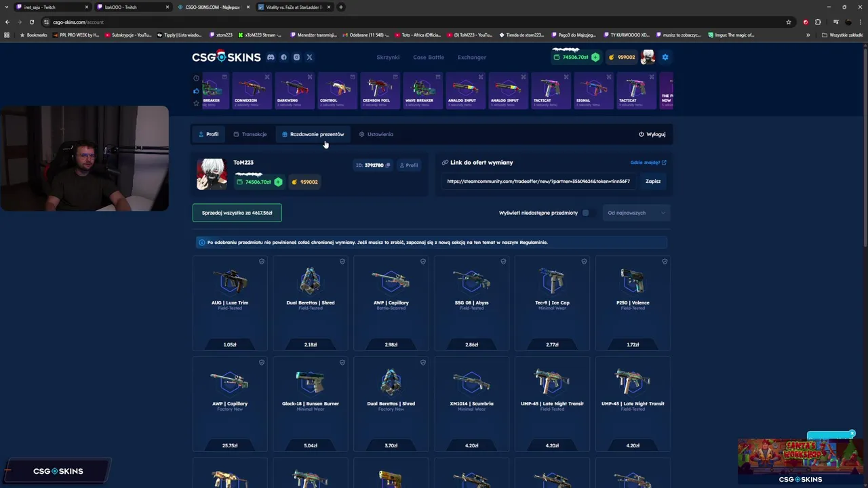Open the browser extensions puzzle icon
Viewport: 868px width, 488px height.
pyautogui.click(x=818, y=22)
